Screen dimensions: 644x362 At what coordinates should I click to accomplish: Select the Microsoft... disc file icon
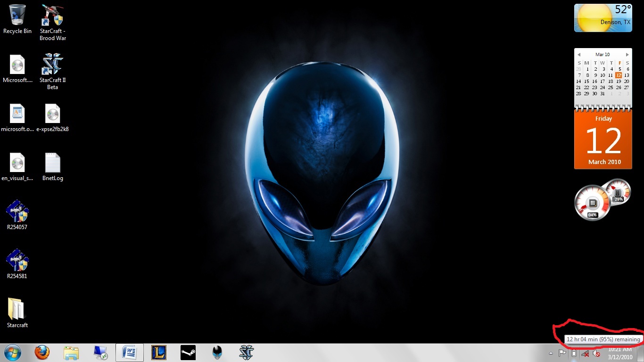17,69
